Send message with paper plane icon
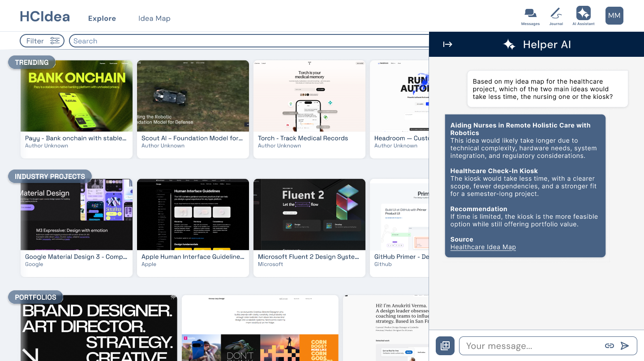Viewport: 644px width, 361px height. 625,346
